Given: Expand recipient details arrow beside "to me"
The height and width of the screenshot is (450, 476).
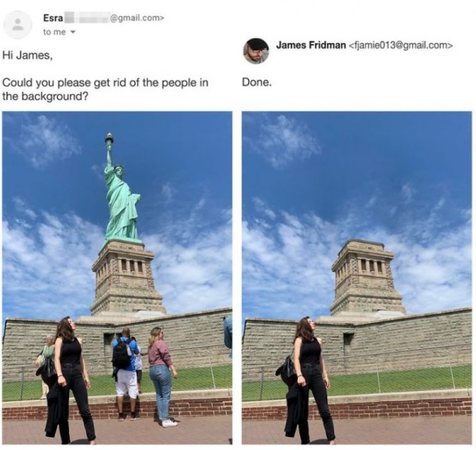Looking at the screenshot, I should (73, 32).
